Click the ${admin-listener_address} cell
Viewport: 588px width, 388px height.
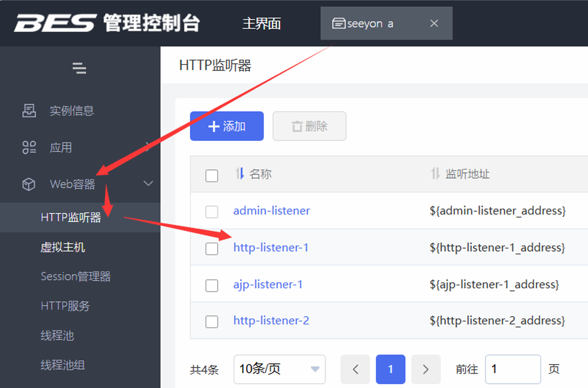click(x=498, y=211)
